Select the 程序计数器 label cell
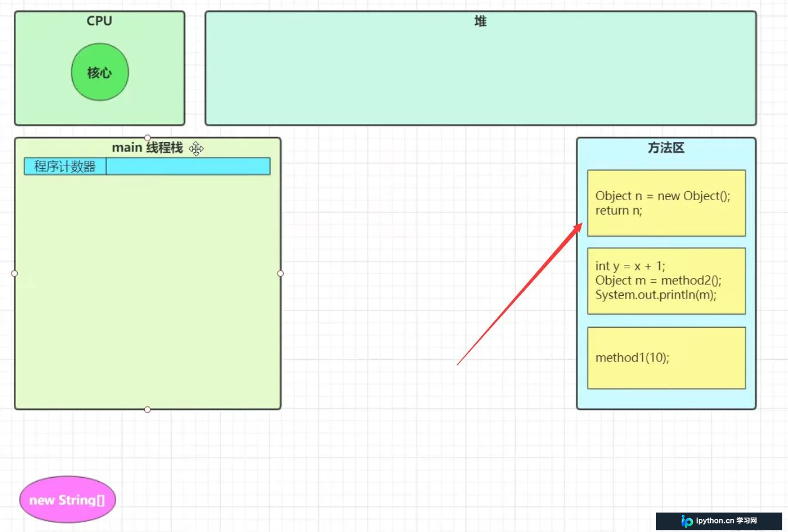The height and width of the screenshot is (532, 788). click(65, 166)
